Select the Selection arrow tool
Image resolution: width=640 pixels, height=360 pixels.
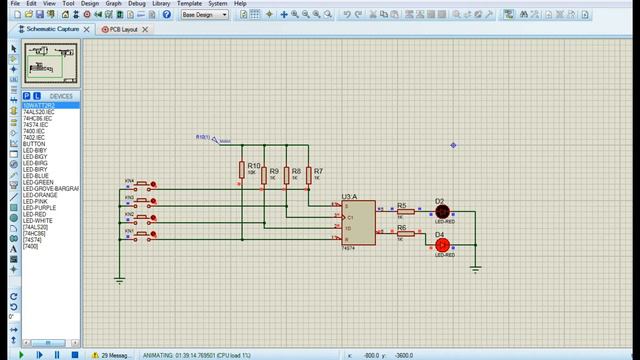point(13,49)
